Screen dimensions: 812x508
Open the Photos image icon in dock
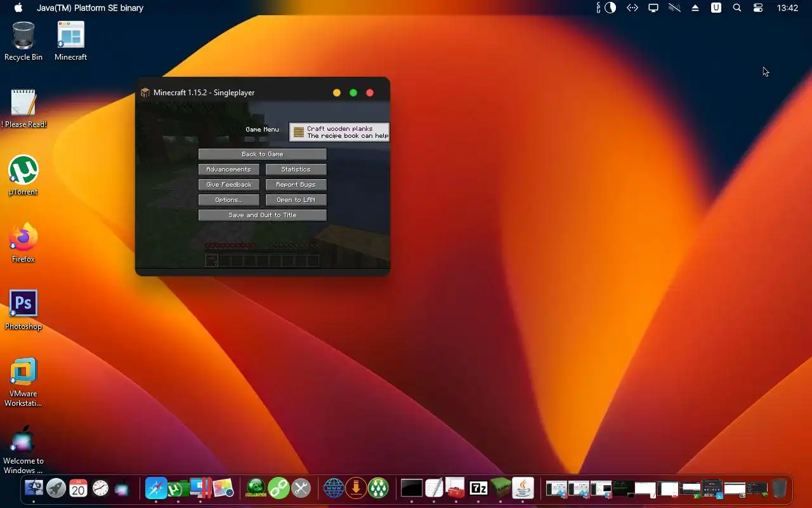[x=223, y=488]
